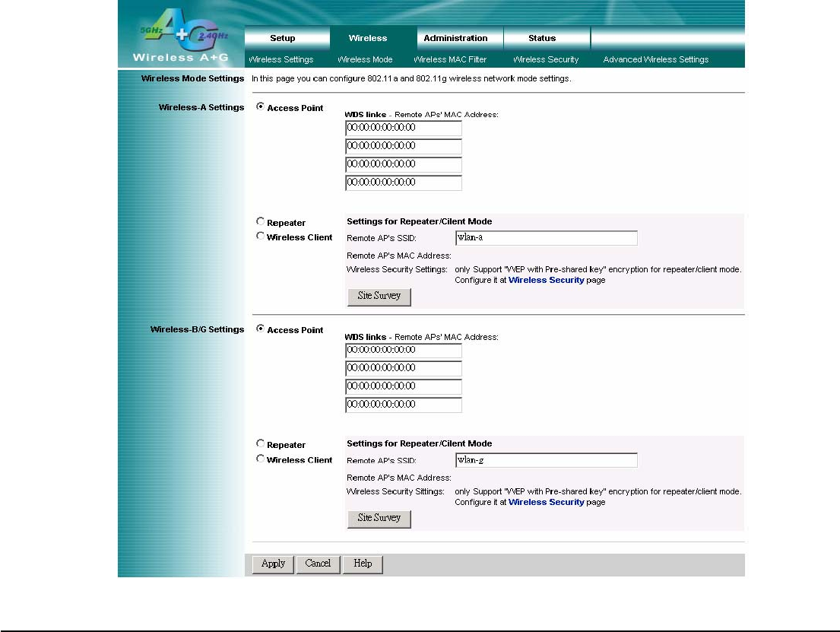Select Access Point for Wireless-B/G
This screenshot has height=632, width=840.
[260, 329]
